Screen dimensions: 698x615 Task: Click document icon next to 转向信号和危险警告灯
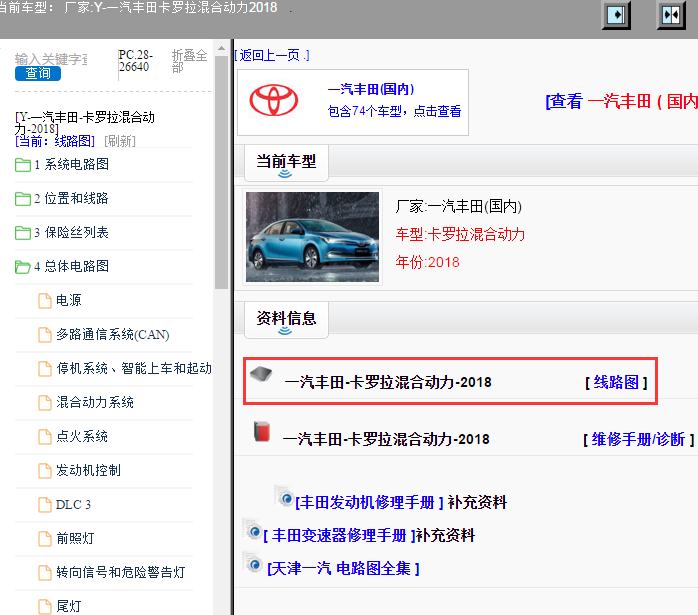45,573
